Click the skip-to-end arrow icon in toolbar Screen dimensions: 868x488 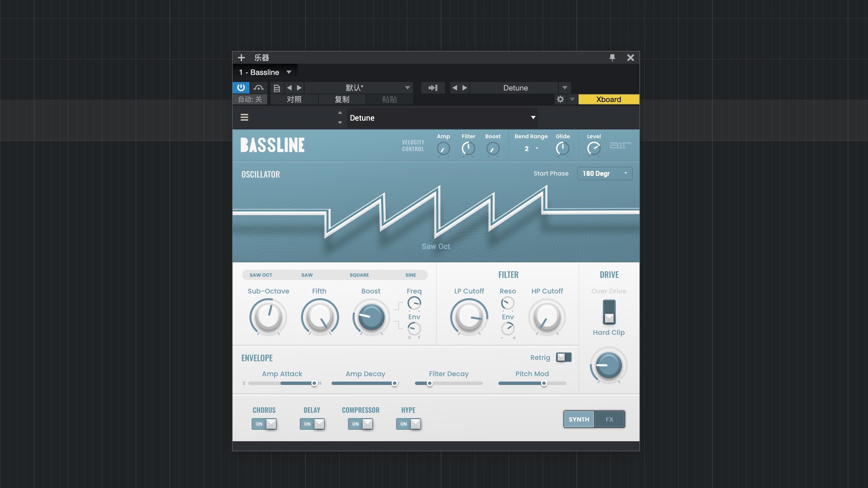click(433, 88)
